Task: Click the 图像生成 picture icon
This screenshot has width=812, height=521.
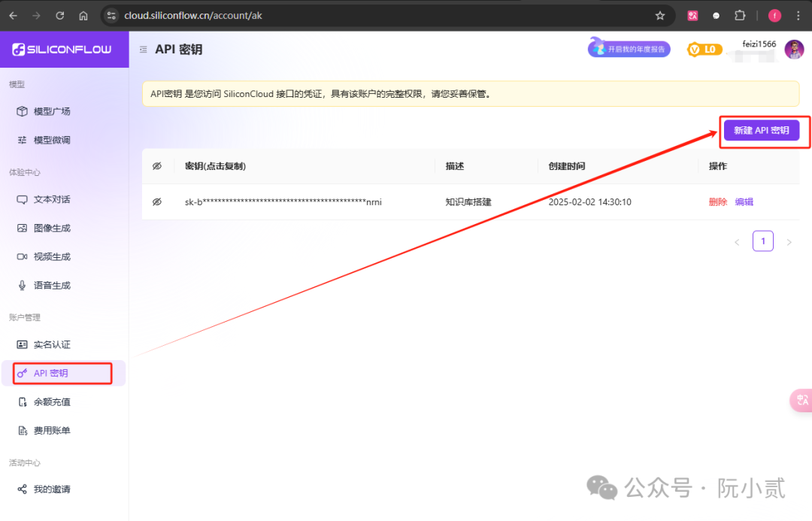Action: tap(22, 228)
